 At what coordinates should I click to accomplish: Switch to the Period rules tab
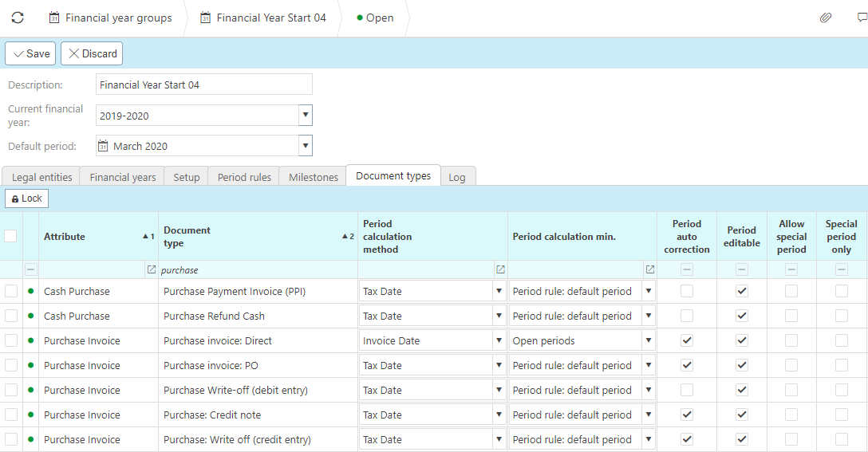tap(244, 177)
